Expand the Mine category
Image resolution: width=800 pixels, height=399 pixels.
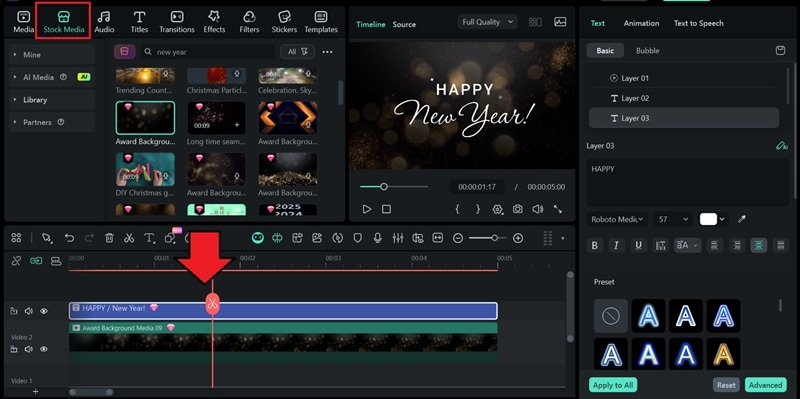(x=52, y=55)
